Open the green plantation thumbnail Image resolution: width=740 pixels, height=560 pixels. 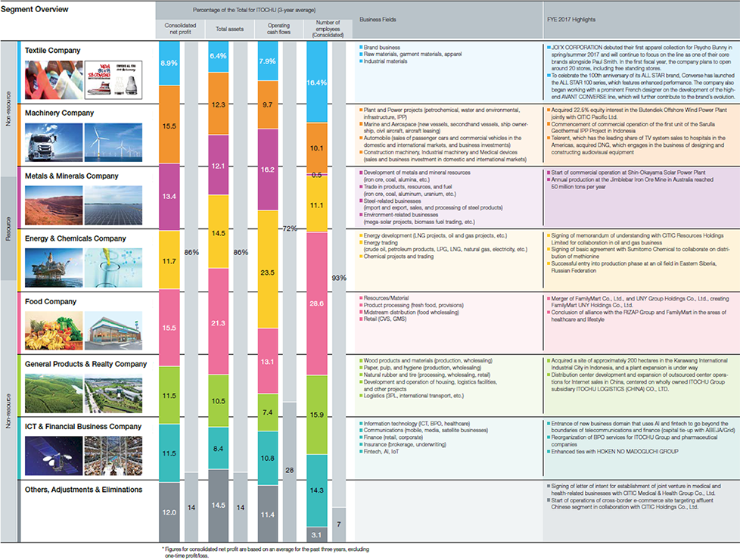(x=54, y=394)
